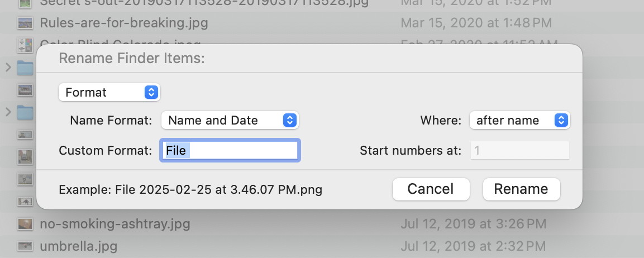Click the Example file name preview text
This screenshot has width=644, height=258.
(190, 189)
